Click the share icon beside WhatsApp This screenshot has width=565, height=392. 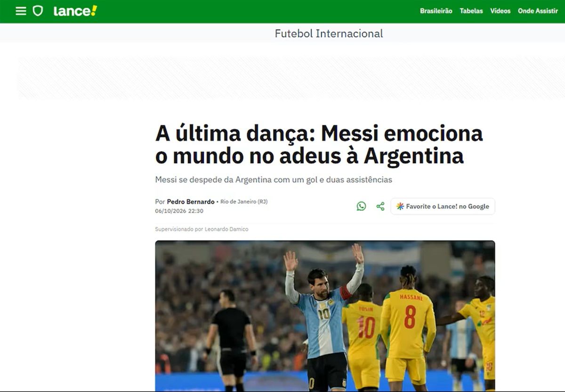380,206
